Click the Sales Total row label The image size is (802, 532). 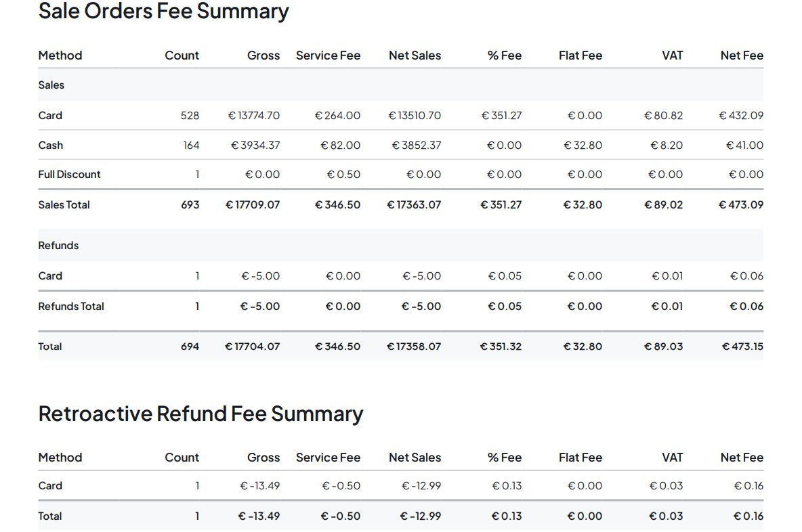coord(64,205)
